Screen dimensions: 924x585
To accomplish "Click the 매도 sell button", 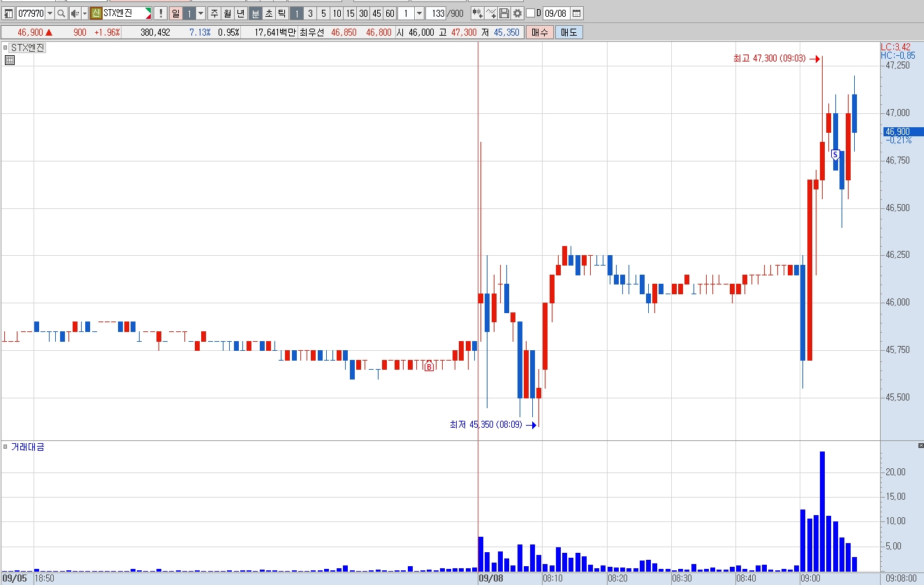I will [x=569, y=32].
